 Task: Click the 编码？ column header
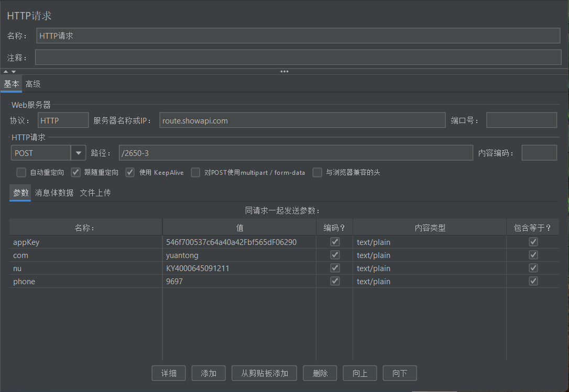(335, 227)
